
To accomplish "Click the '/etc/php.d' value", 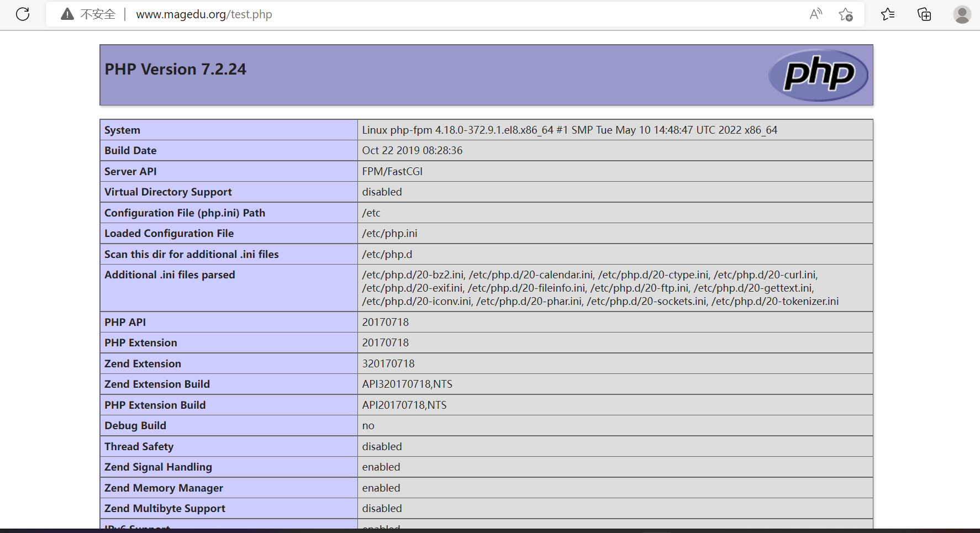I will coord(387,254).
